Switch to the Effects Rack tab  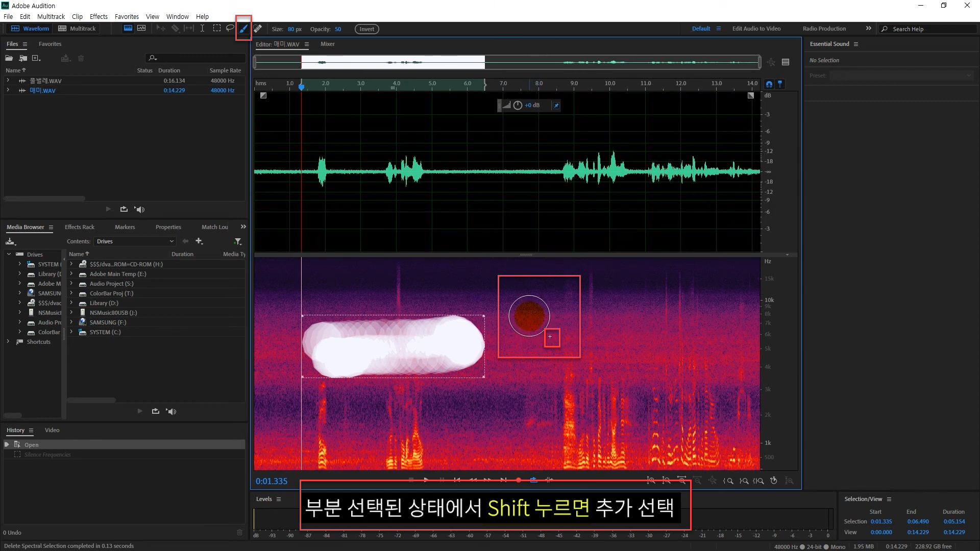[80, 227]
